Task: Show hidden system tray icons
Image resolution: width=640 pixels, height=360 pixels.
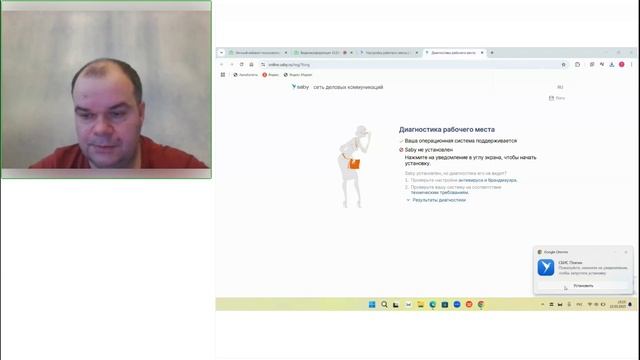Action: click(x=542, y=304)
